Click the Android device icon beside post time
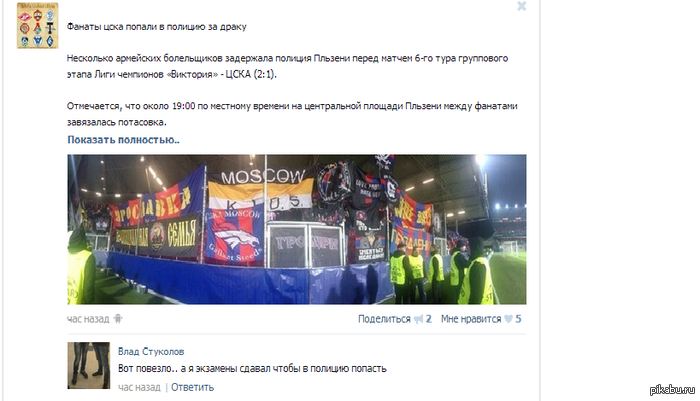This screenshot has height=401, width=700. point(118,319)
